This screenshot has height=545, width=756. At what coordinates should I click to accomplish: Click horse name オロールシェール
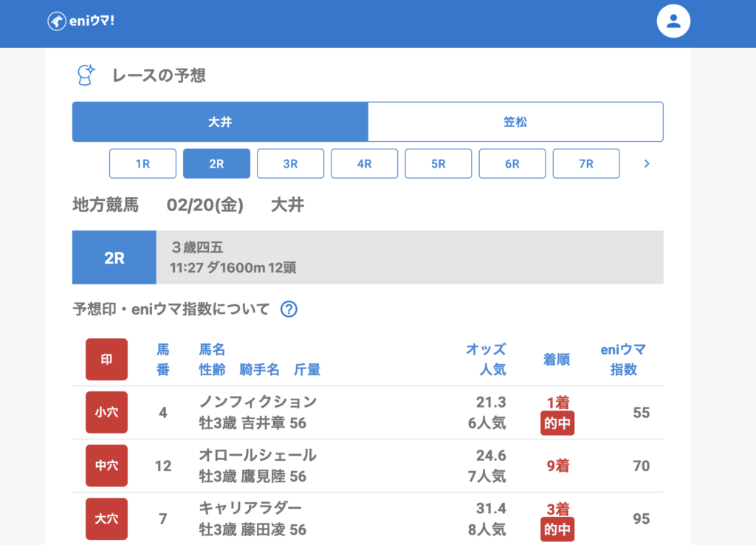(258, 456)
